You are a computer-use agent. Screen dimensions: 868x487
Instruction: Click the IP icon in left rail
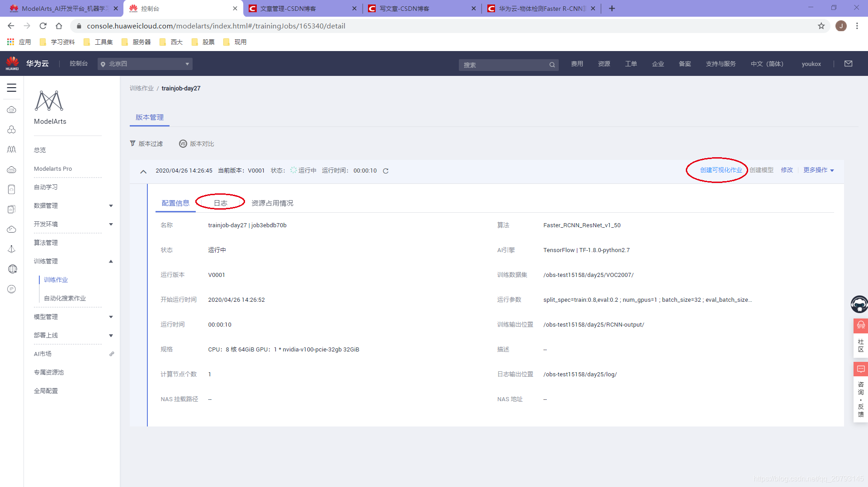pyautogui.click(x=12, y=289)
